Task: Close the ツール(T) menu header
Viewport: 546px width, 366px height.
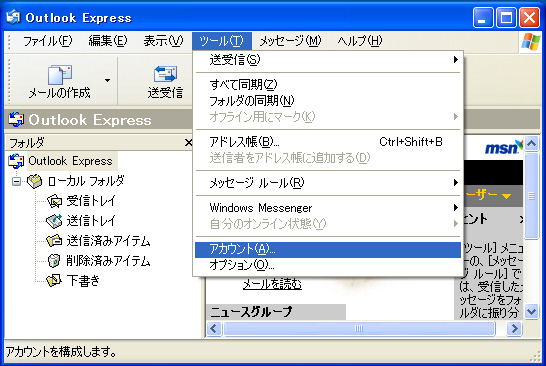Action: click(222, 41)
